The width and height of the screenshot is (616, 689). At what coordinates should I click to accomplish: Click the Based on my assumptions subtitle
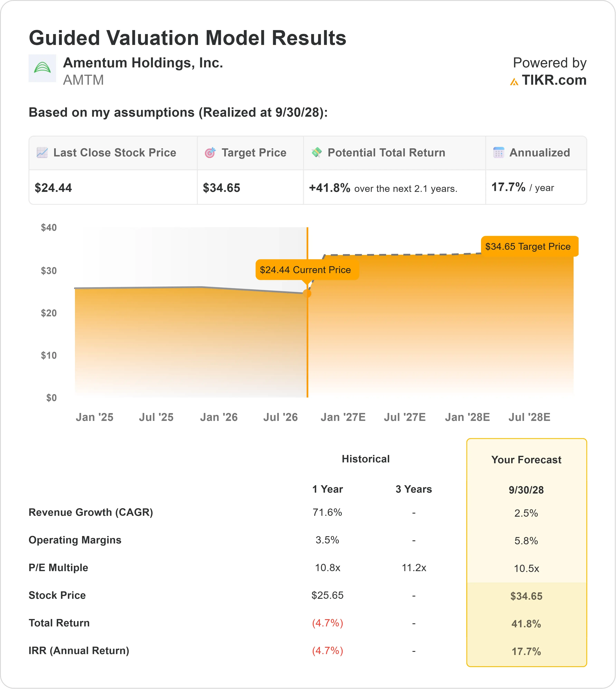coord(178,113)
